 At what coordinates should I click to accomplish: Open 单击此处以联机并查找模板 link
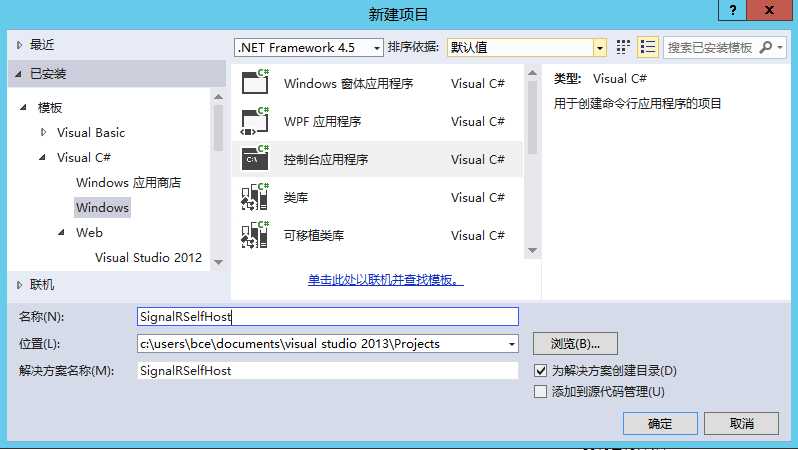(x=385, y=279)
